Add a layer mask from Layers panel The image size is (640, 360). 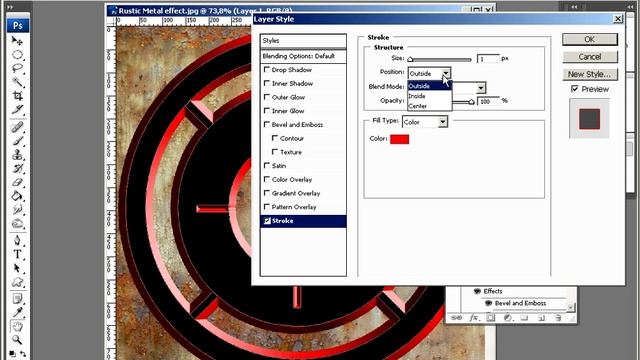[491, 318]
